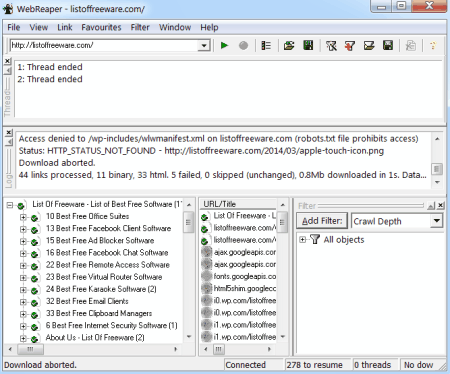This screenshot has width=450, height=374.
Task: Click the green save reap floppy icon
Action: pos(308,45)
